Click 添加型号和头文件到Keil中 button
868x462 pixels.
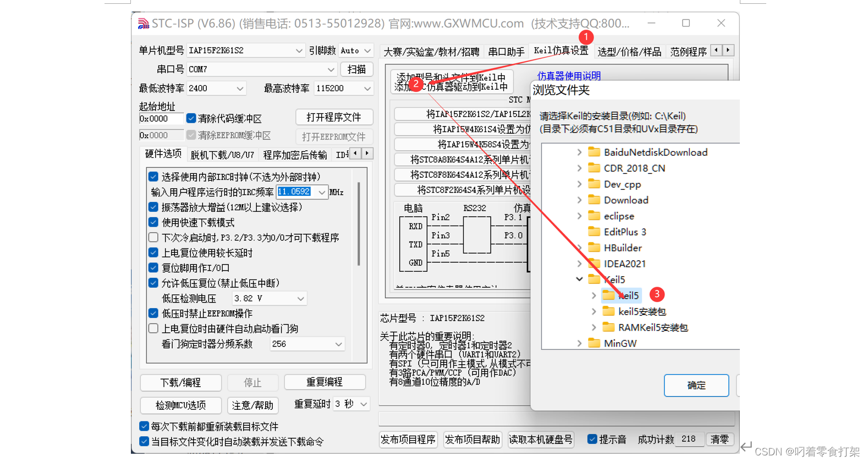pos(452,82)
